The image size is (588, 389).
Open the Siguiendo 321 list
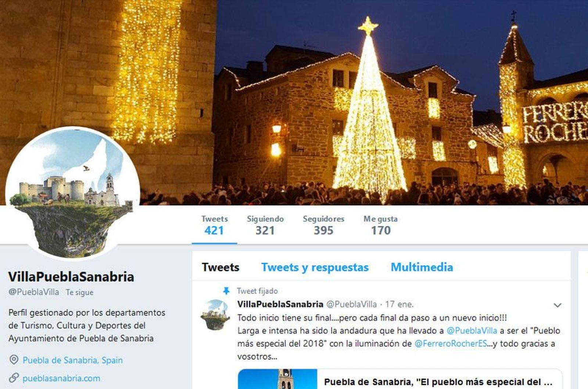coord(265,225)
